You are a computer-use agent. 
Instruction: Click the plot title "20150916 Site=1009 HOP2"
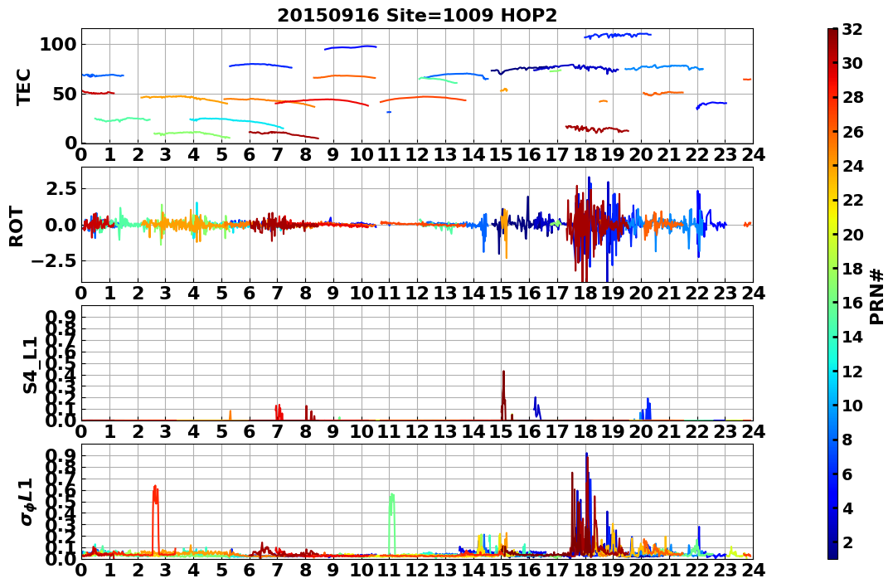pyautogui.click(x=417, y=16)
